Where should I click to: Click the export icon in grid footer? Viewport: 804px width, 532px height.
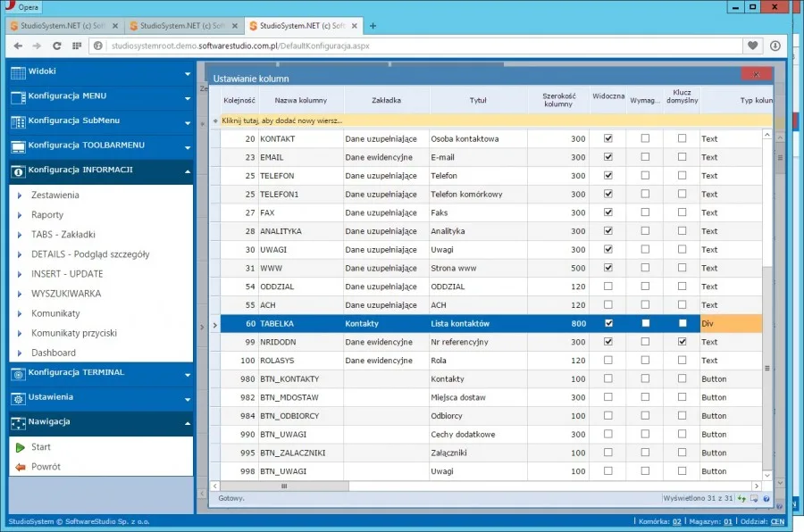[754, 498]
